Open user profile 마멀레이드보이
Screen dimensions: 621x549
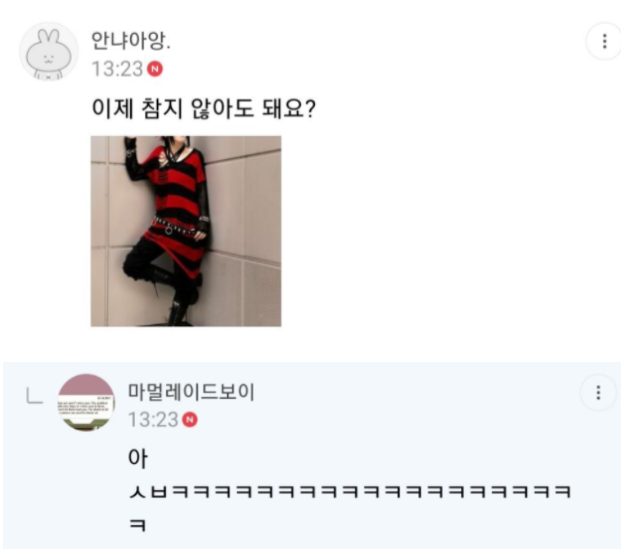(x=191, y=392)
